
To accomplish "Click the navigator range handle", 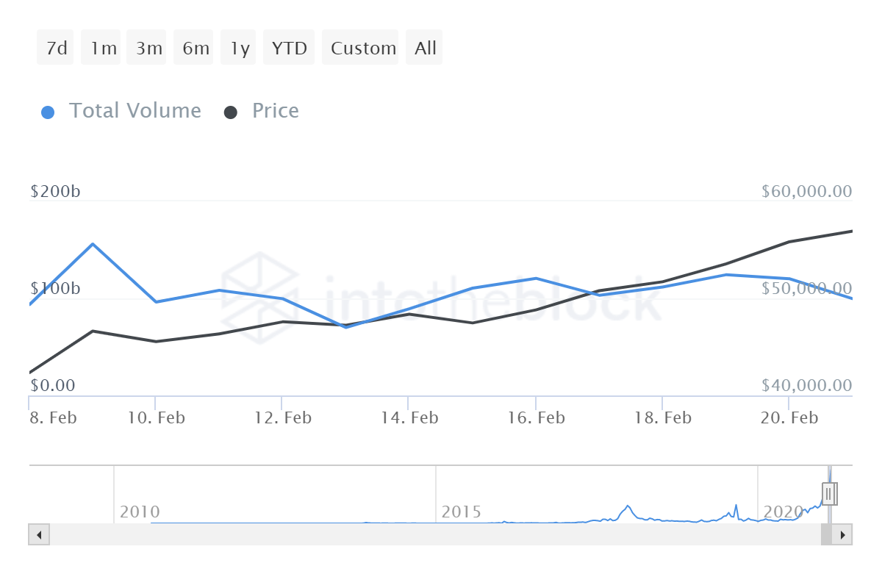I will [829, 493].
